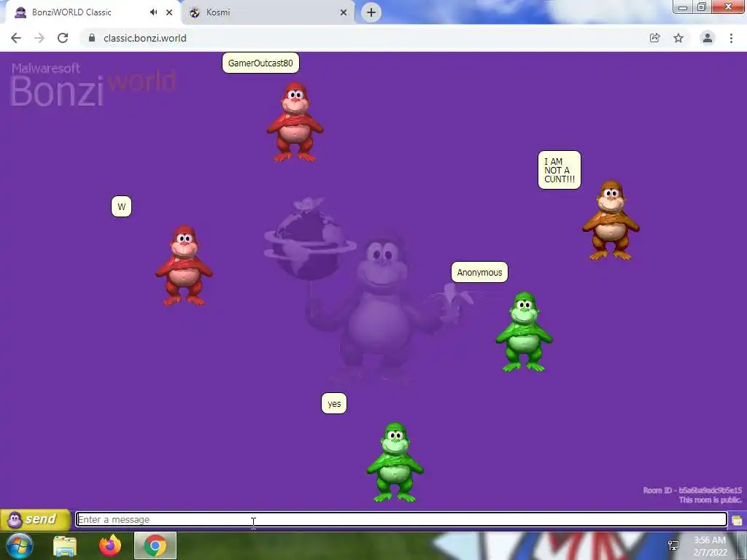The image size is (747, 560).
Task: Mute the BonziWORLD tab audio icon
Action: point(153,12)
